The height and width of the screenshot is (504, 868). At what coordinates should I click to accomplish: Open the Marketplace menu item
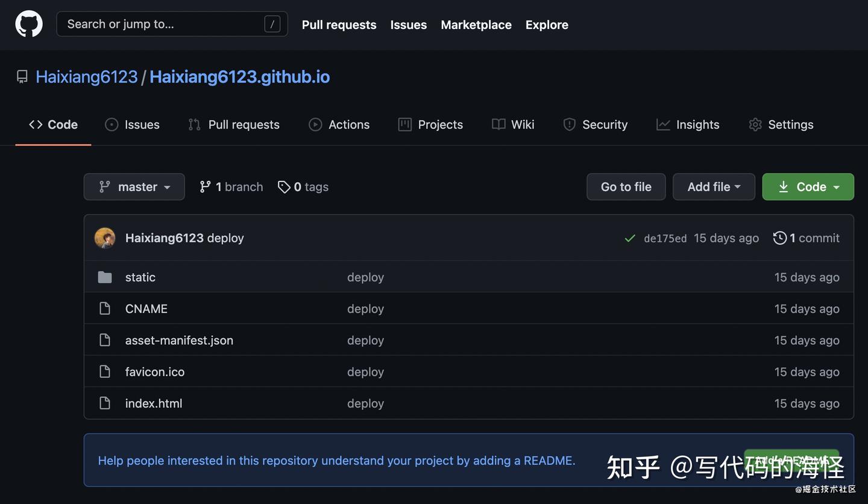coord(476,25)
